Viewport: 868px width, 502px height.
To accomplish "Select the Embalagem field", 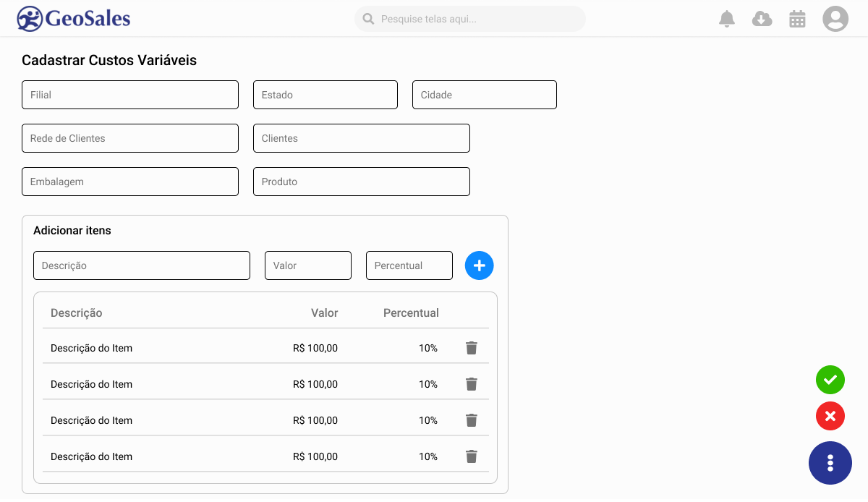I will pos(130,182).
